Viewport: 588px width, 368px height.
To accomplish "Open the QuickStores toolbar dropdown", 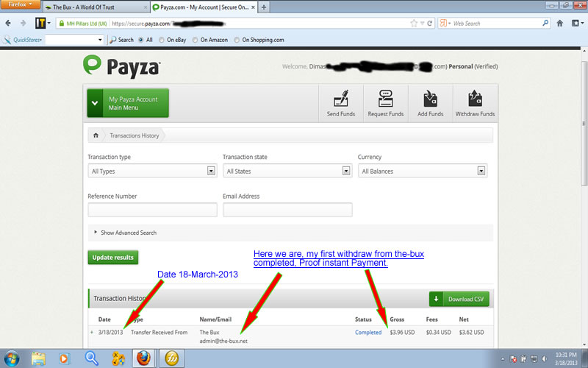I will 27,40.
